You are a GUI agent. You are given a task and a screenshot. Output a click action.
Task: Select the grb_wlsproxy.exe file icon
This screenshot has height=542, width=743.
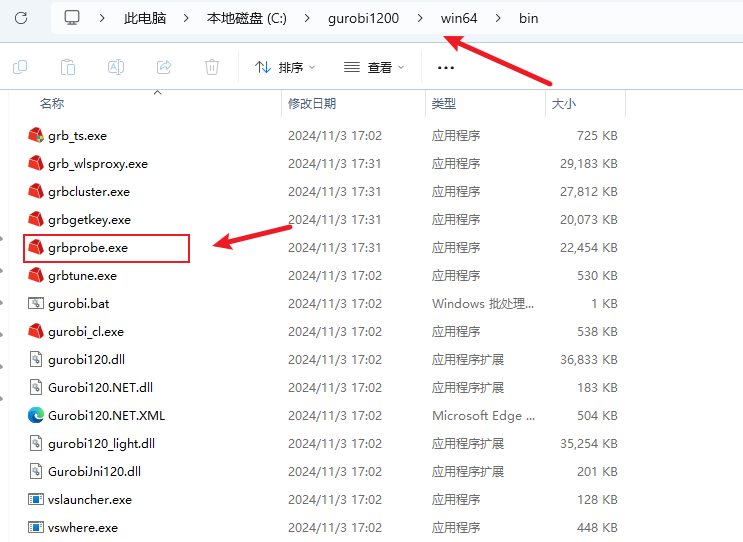36,163
